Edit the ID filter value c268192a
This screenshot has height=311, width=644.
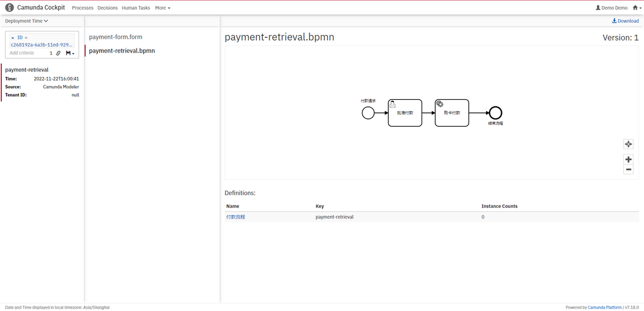pos(42,44)
